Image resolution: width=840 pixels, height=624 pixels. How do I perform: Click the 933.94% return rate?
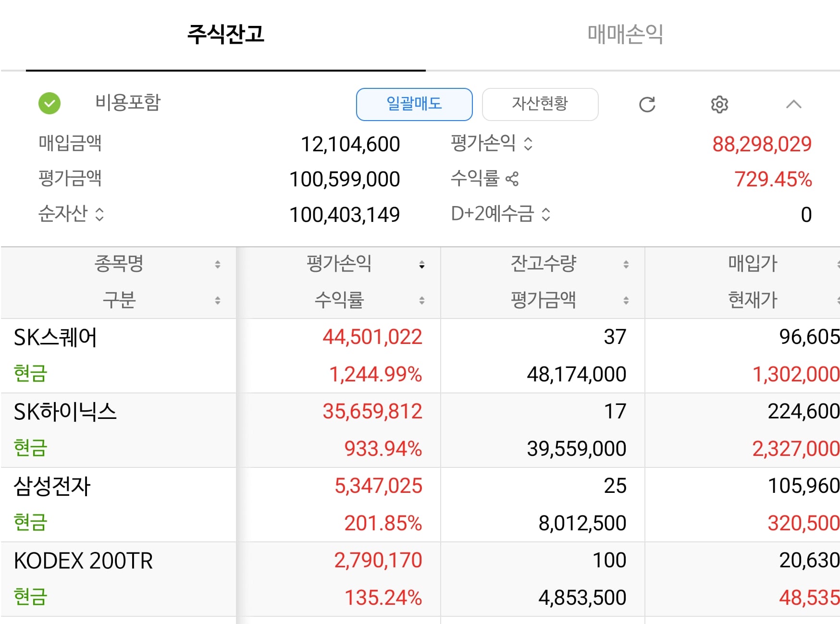(x=383, y=449)
